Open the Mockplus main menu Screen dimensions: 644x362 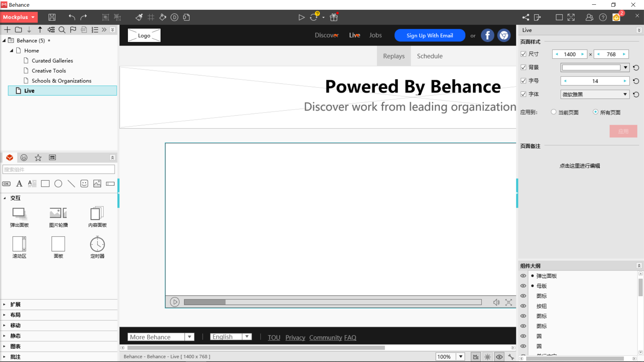click(19, 17)
